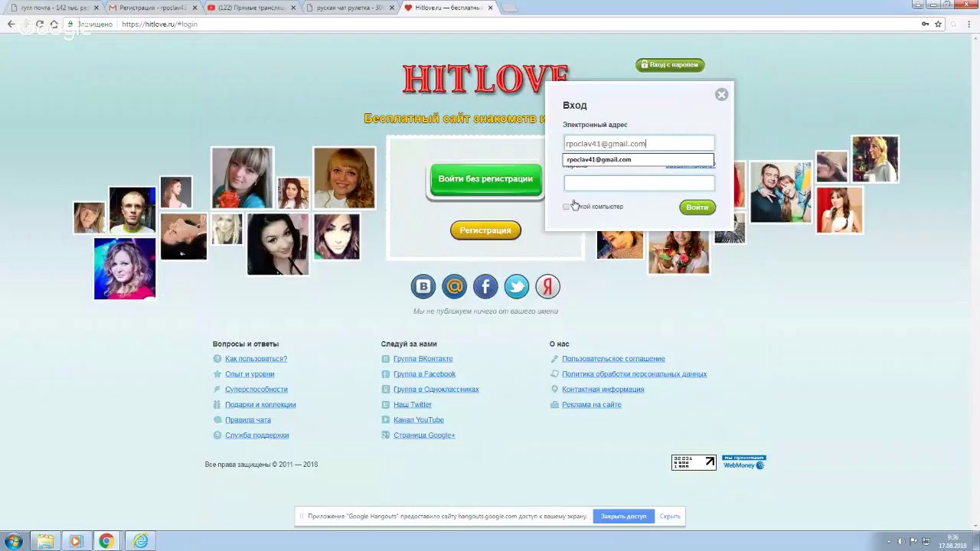980x551 pixels.
Task: Tick the чужой компьютер checkbox
Action: pyautogui.click(x=567, y=207)
